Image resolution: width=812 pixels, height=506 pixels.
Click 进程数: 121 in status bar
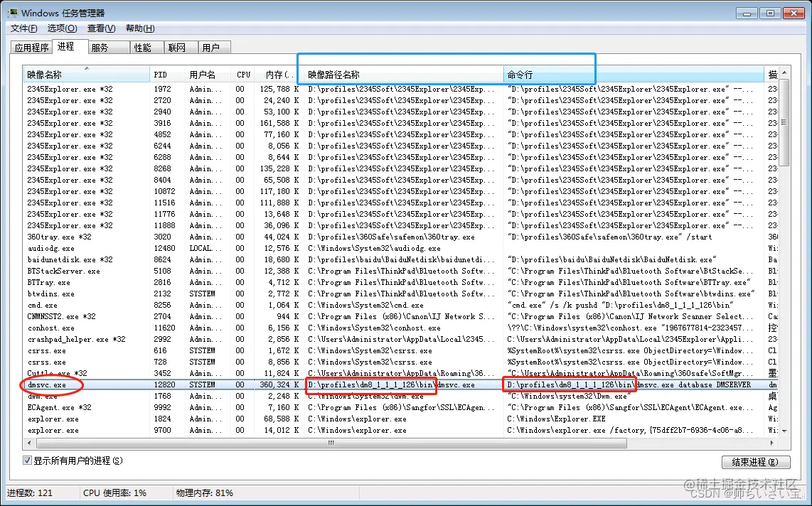(x=30, y=493)
